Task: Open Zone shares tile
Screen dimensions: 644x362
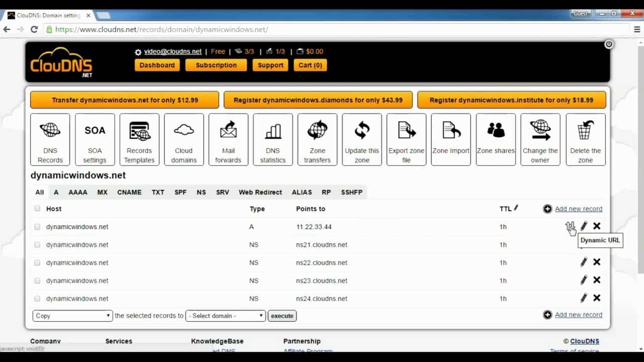Action: (x=496, y=139)
